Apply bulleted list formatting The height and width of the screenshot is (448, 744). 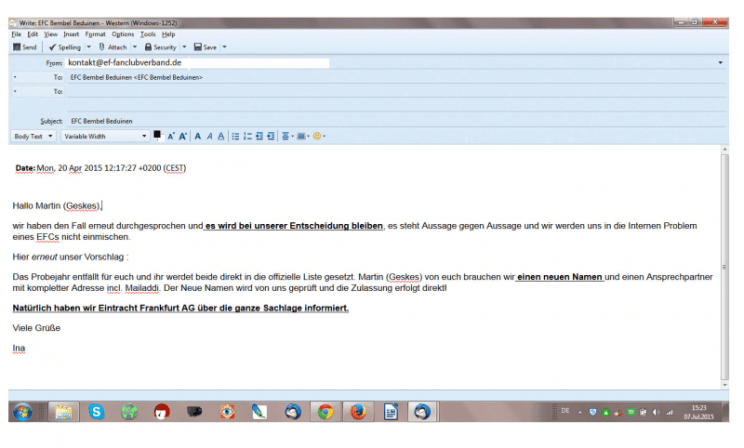(x=235, y=136)
